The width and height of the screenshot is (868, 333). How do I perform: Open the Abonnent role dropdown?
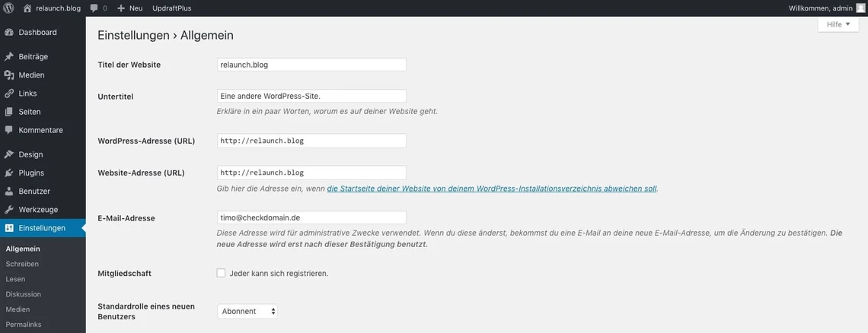point(247,311)
